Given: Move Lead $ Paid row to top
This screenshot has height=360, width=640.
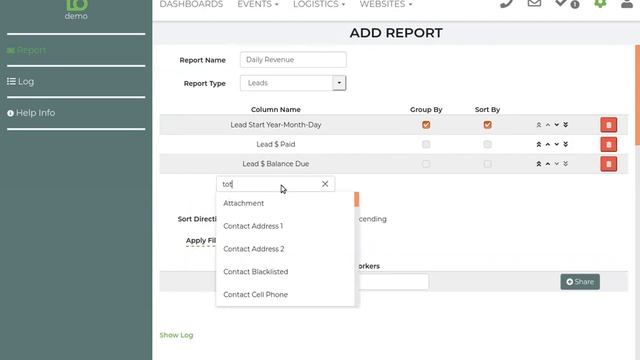Looking at the screenshot, I should click(539, 144).
